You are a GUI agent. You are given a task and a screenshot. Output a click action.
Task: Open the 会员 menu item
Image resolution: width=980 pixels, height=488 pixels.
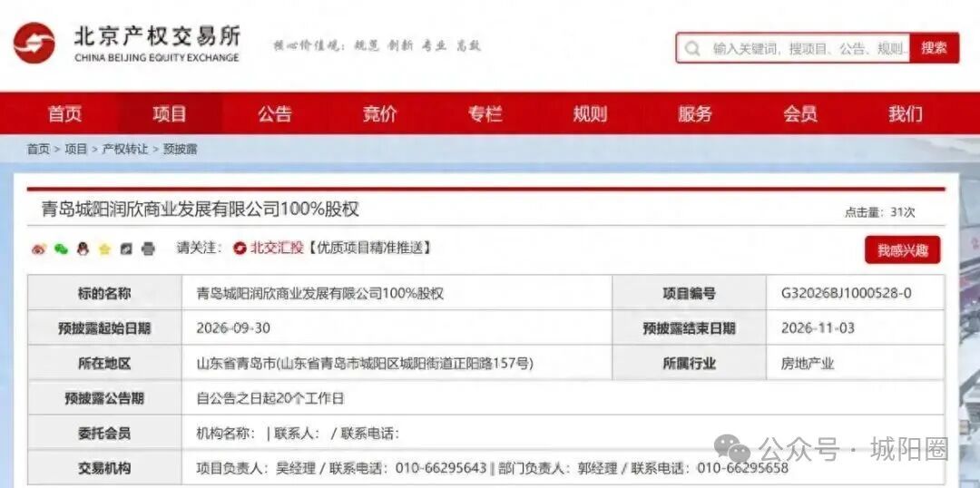click(x=800, y=113)
